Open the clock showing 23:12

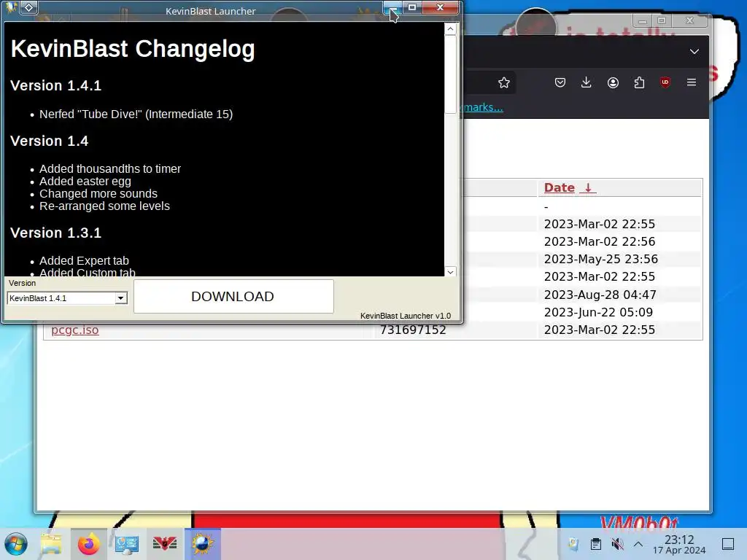(x=679, y=544)
